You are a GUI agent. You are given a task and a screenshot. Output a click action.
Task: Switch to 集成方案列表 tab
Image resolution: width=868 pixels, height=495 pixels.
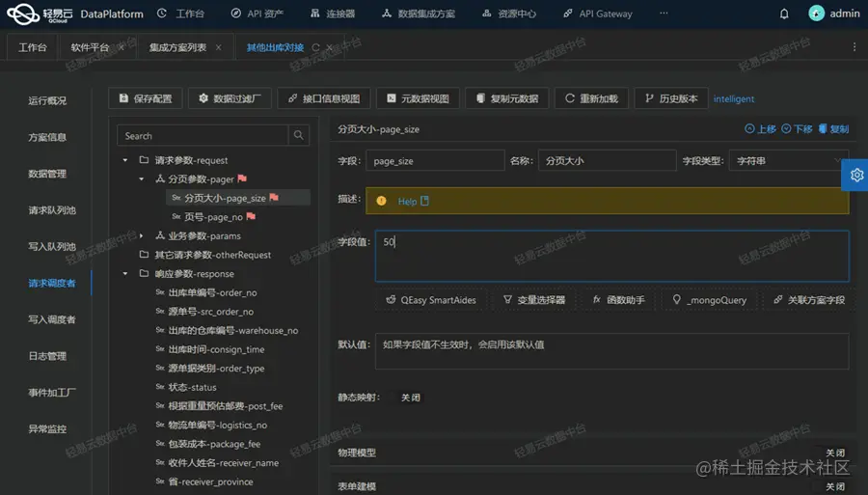click(177, 47)
